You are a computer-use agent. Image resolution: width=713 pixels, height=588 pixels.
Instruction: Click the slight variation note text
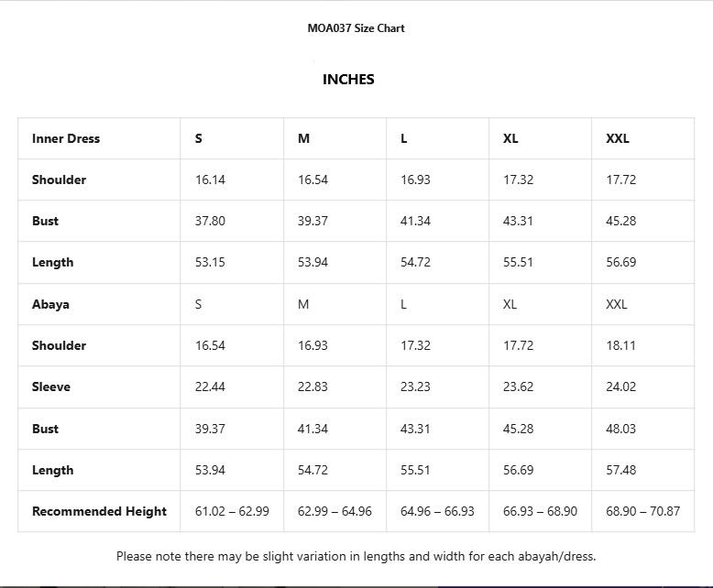coord(356,556)
